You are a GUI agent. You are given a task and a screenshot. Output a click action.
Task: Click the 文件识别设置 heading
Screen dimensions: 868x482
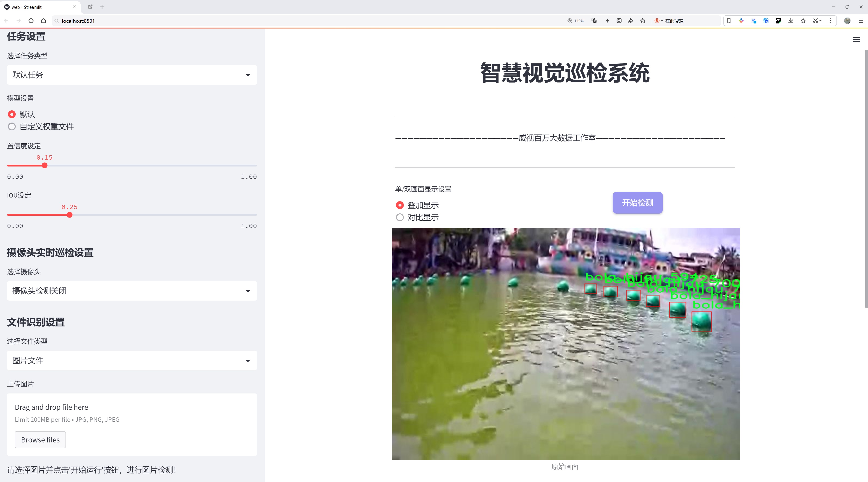(x=36, y=322)
